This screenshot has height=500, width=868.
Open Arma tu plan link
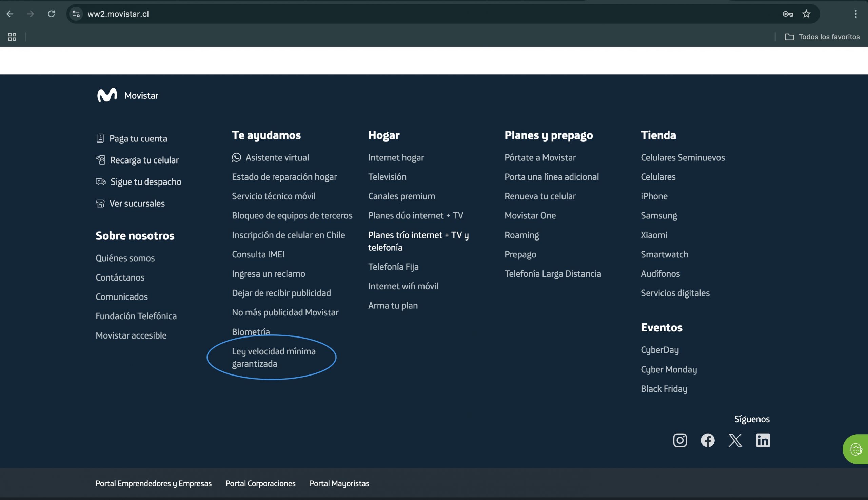click(393, 305)
